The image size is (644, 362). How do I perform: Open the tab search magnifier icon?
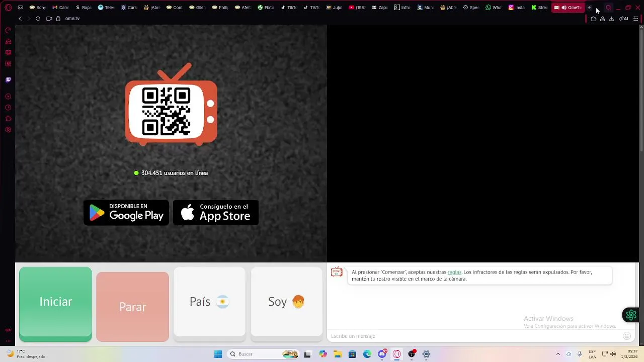pyautogui.click(x=608, y=8)
